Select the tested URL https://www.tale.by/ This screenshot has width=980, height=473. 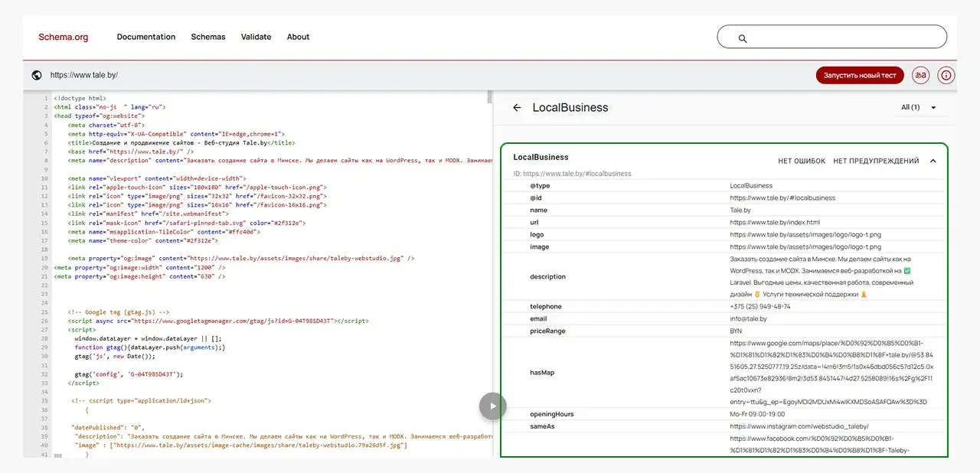84,75
